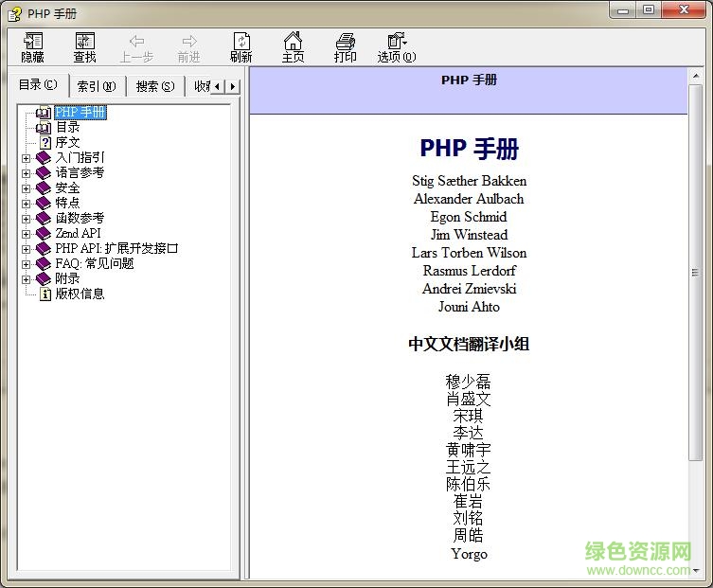Click the purple book icon beside 特点
Screen dimensions: 713x588
(44, 203)
